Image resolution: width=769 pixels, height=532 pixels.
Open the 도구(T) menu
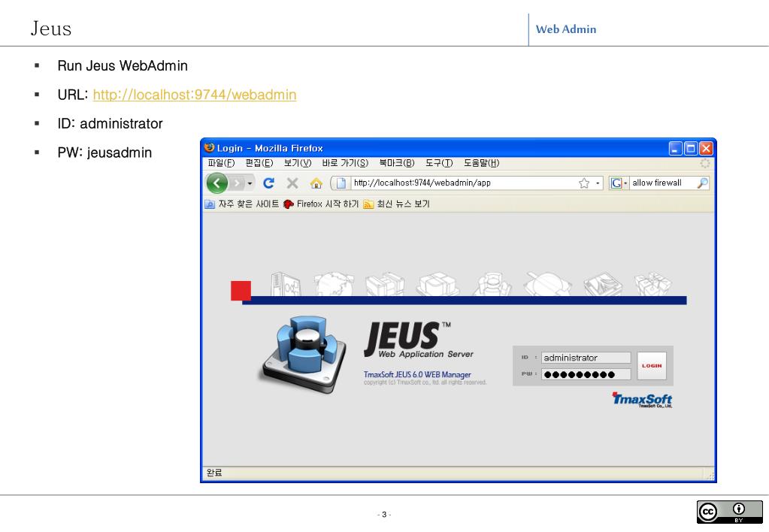click(x=439, y=163)
